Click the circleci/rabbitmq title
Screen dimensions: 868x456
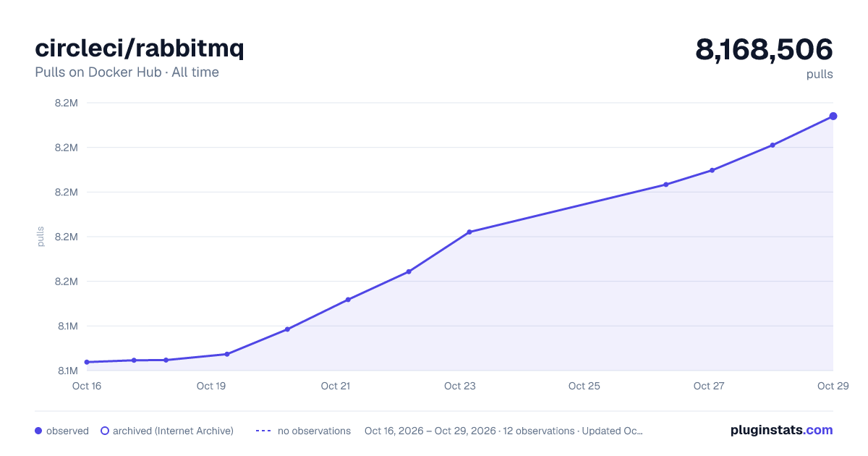[x=140, y=48]
